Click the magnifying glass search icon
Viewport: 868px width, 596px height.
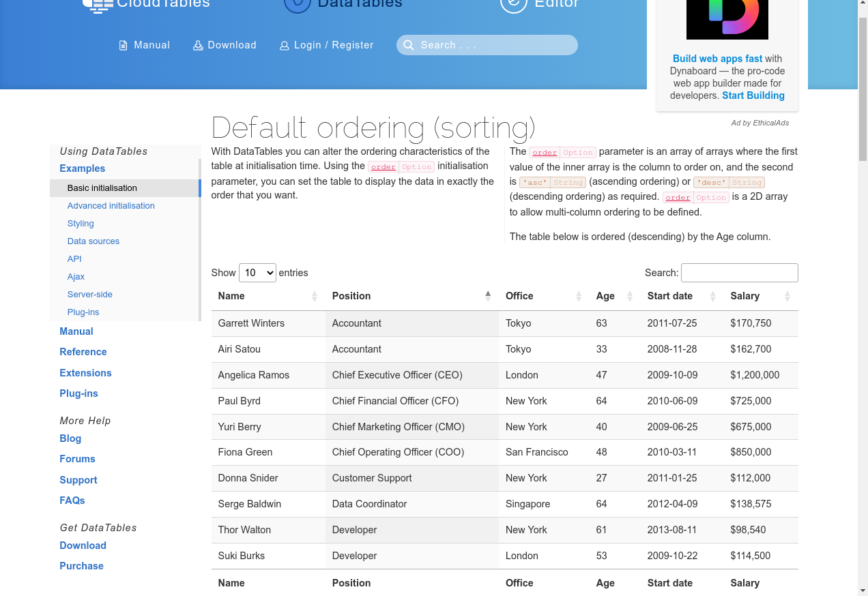pos(409,45)
